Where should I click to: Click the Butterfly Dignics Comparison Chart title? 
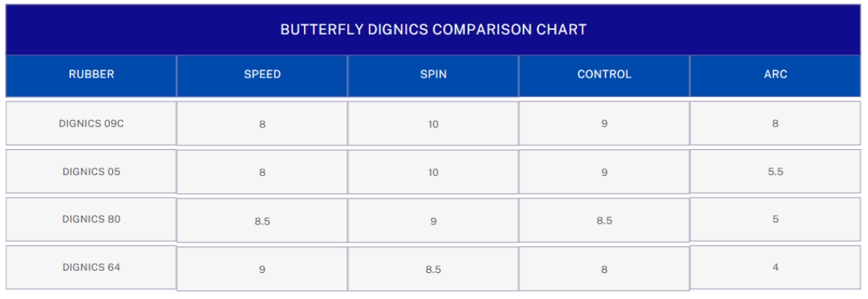point(433,30)
